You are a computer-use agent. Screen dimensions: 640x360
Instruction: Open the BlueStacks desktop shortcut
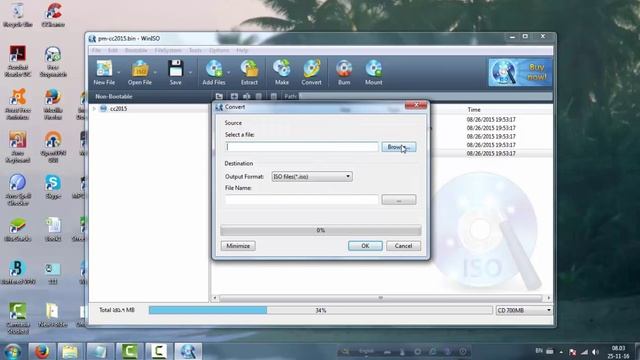tap(18, 229)
